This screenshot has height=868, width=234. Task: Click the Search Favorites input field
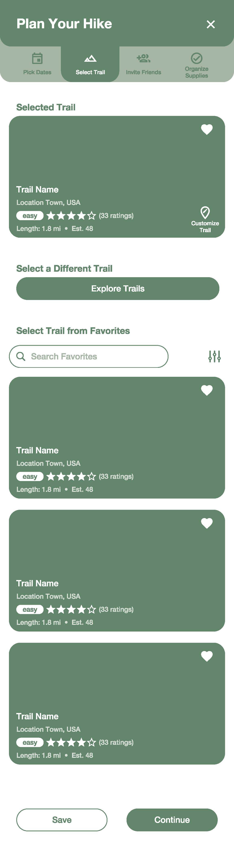coord(89,356)
